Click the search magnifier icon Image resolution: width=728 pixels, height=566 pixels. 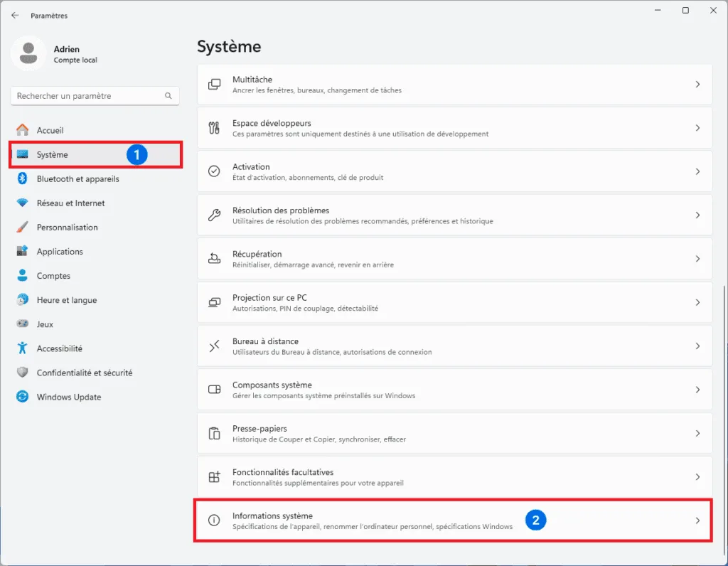tap(168, 96)
